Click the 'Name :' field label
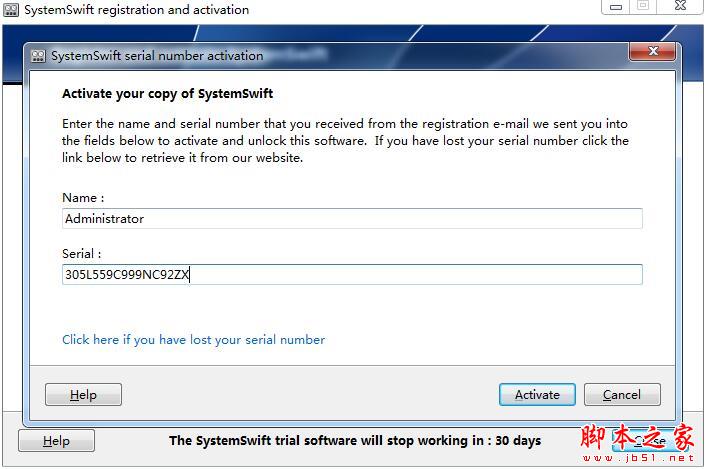 [83, 198]
